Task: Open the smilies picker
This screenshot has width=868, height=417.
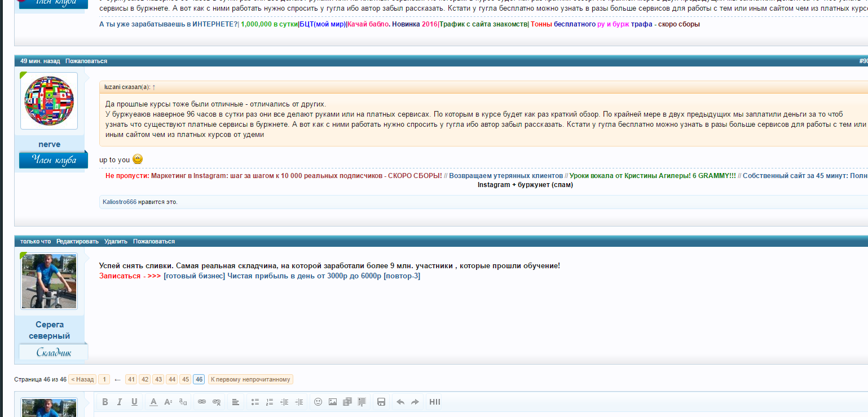Action: pyautogui.click(x=318, y=402)
